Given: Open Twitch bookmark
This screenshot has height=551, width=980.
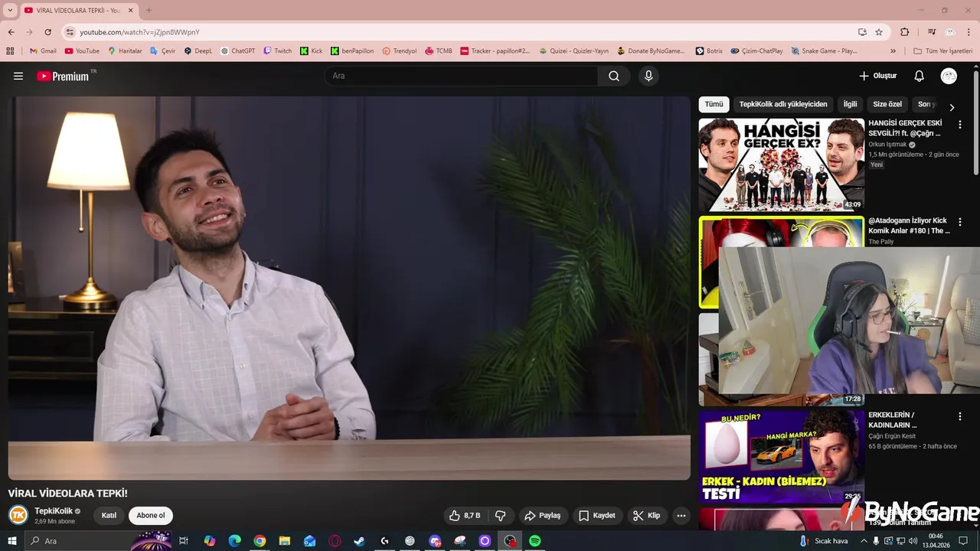Looking at the screenshot, I should (x=278, y=51).
